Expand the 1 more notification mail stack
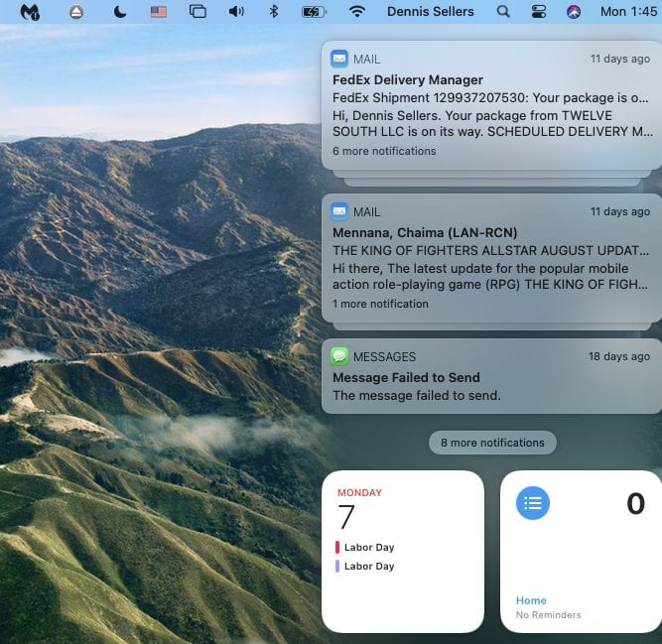 tap(380, 304)
